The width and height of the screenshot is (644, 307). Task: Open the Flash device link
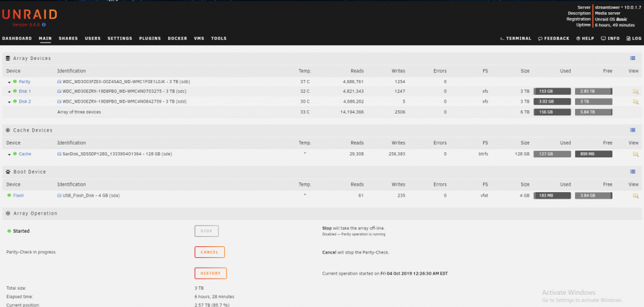(19, 195)
